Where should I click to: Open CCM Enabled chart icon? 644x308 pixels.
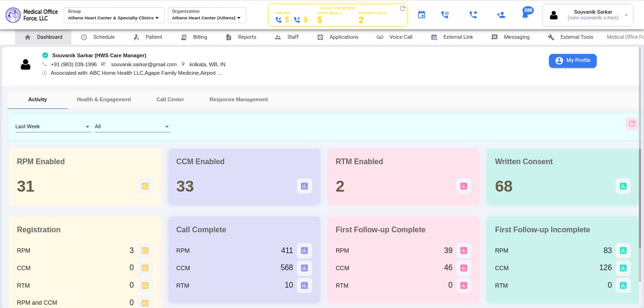305,186
